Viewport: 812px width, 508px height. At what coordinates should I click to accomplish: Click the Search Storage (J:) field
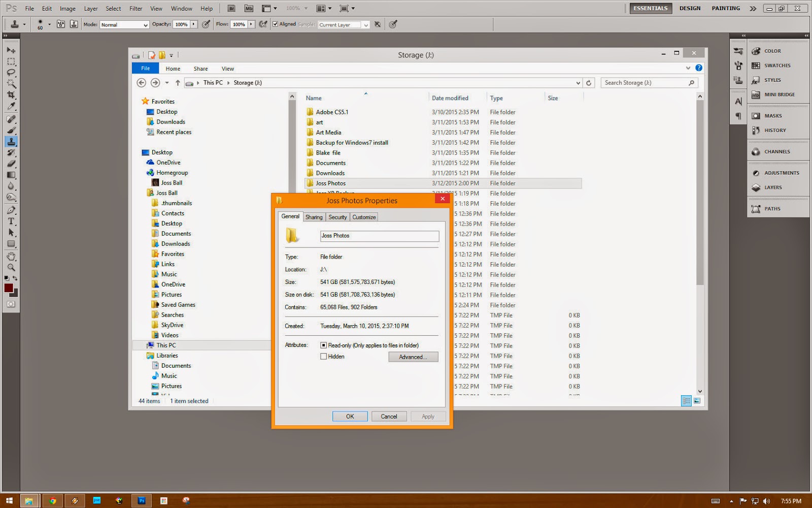tap(649, 83)
